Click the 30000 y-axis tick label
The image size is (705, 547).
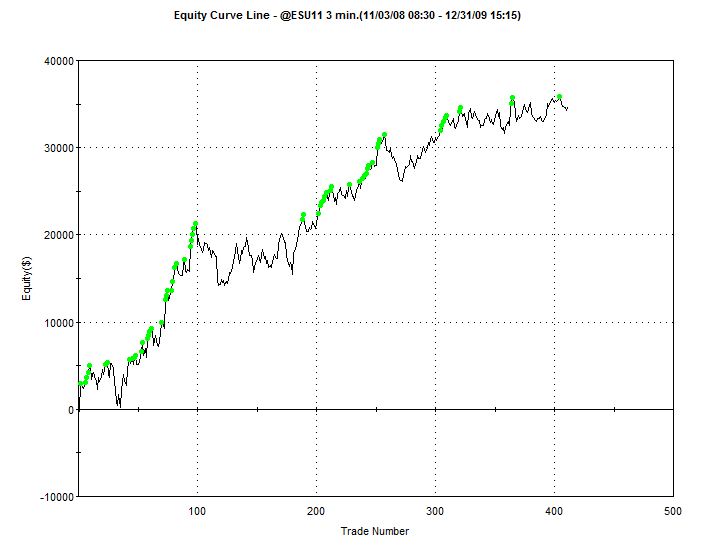coord(55,148)
